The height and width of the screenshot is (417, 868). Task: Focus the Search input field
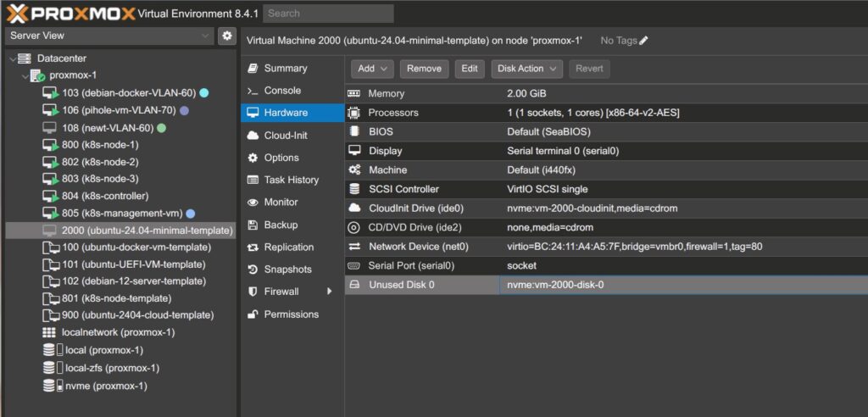coord(328,14)
